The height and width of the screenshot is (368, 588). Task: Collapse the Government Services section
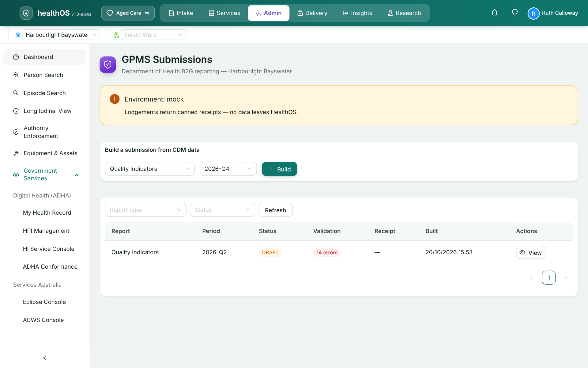pyautogui.click(x=45, y=174)
